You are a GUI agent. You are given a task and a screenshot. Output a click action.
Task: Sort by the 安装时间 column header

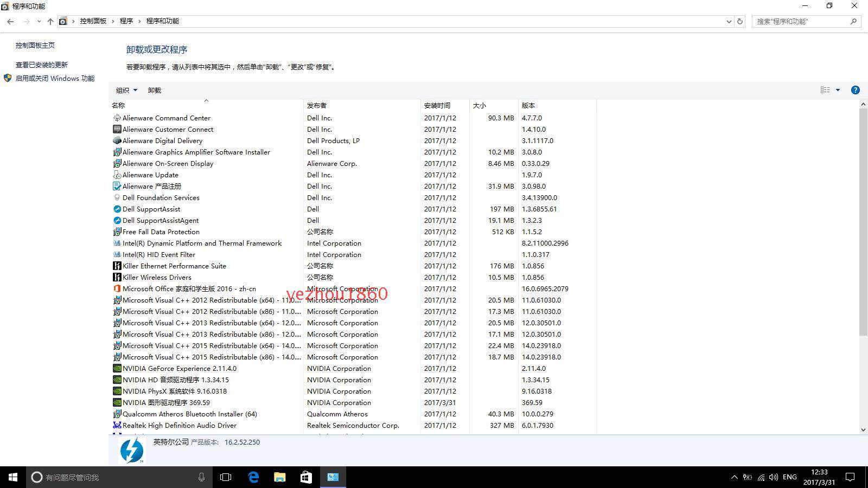tap(445, 105)
